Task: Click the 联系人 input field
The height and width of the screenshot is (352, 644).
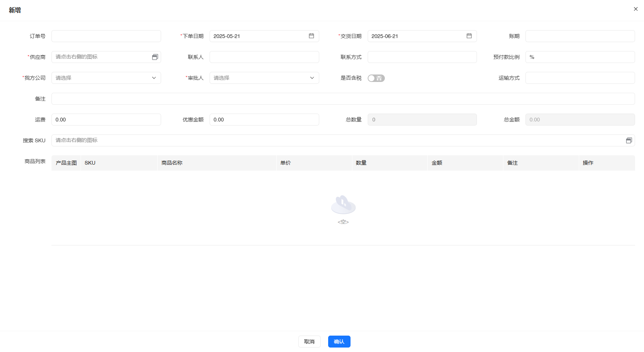Action: (264, 57)
